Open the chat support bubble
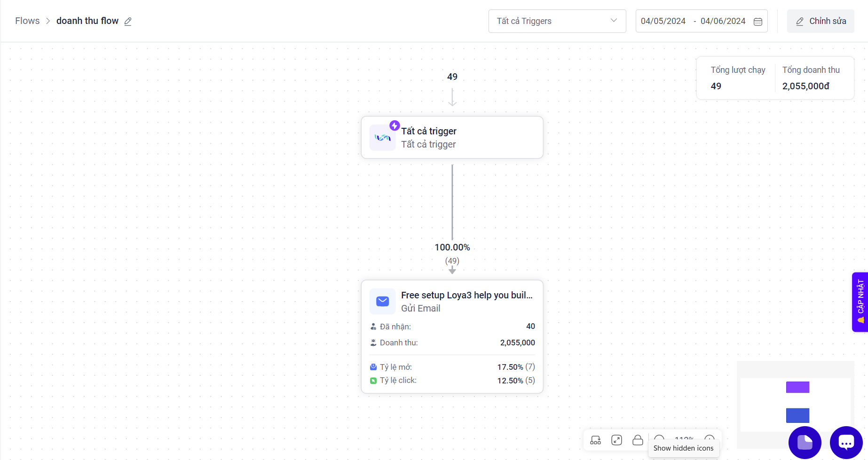868x460 pixels. click(x=846, y=442)
